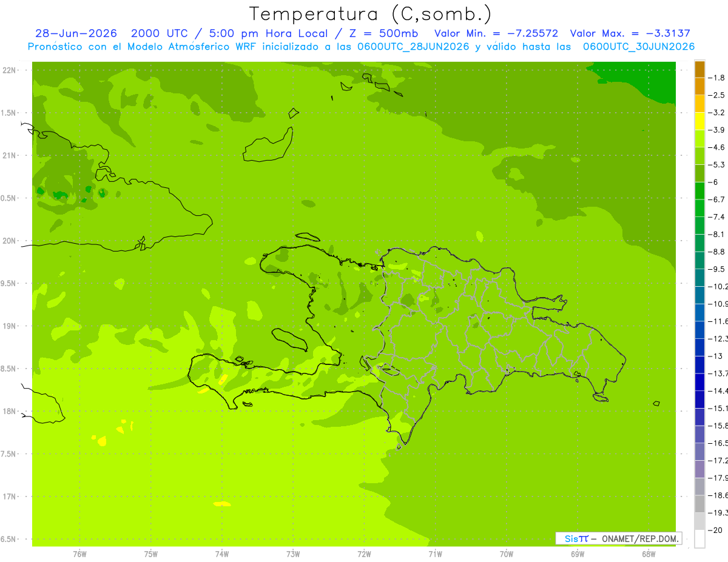Pick the white swatch below -20
728x562 pixels.
point(699,539)
